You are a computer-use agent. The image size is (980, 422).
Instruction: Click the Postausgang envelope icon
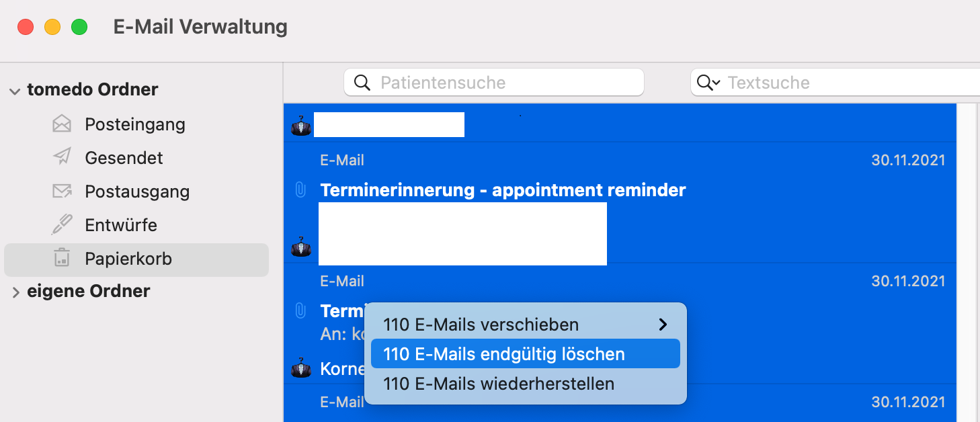tap(62, 192)
